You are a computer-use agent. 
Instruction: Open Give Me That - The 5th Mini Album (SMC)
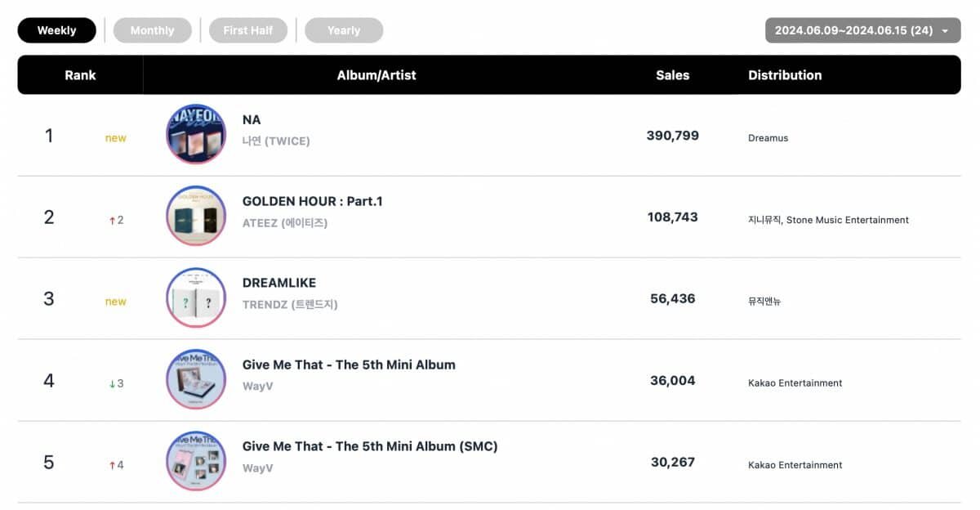[x=369, y=446]
